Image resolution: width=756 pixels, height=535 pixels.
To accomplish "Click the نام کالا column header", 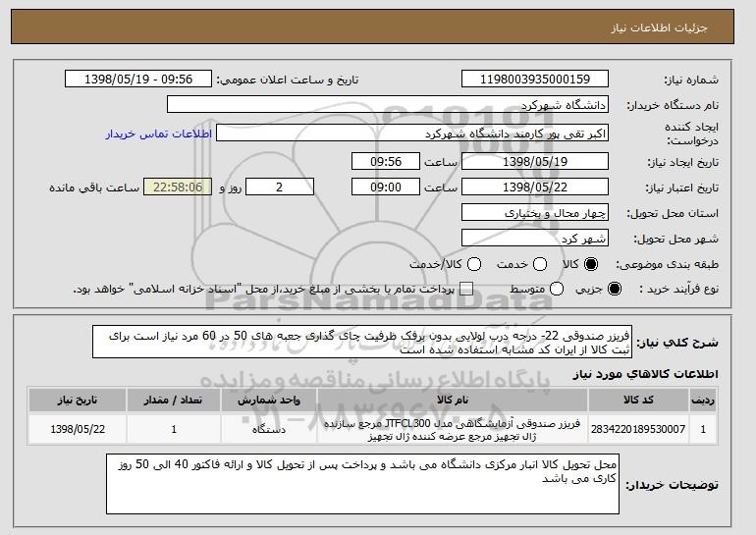I will [453, 401].
